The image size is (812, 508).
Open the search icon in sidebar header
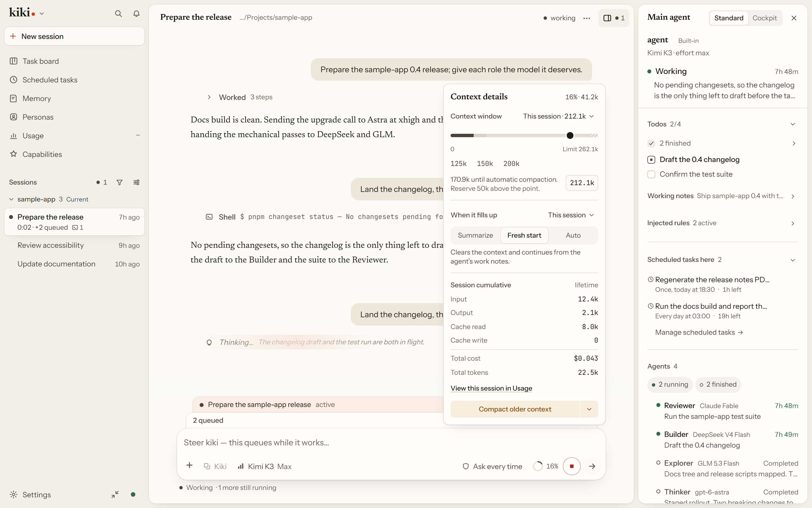click(118, 14)
